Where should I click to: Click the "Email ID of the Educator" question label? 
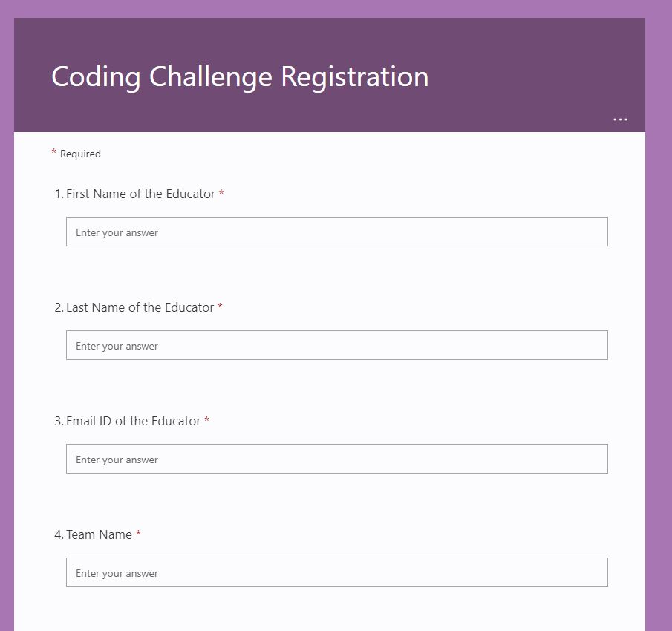pyautogui.click(x=137, y=421)
